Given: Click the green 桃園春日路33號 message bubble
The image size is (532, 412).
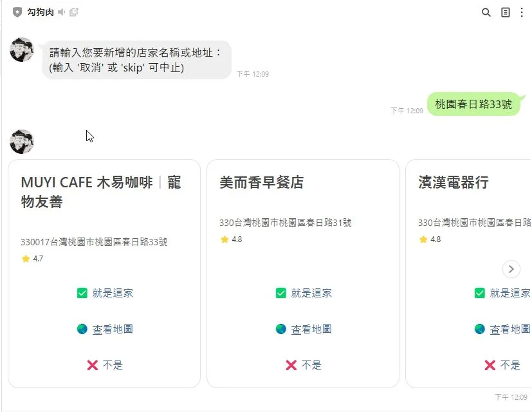Looking at the screenshot, I should pyautogui.click(x=473, y=104).
